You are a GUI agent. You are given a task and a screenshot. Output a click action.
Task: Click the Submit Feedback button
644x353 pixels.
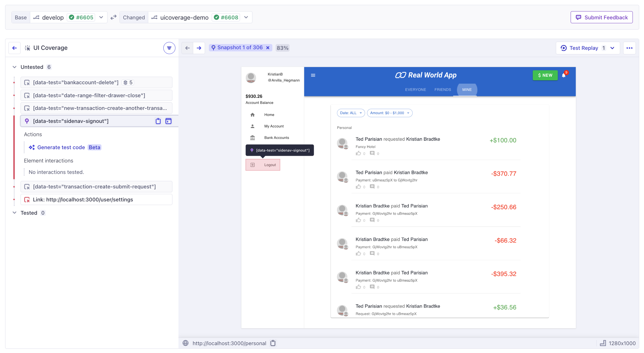click(601, 18)
